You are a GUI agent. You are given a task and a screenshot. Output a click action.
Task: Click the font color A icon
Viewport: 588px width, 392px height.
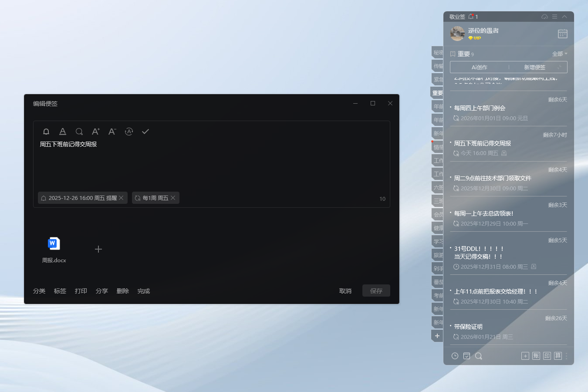63,132
